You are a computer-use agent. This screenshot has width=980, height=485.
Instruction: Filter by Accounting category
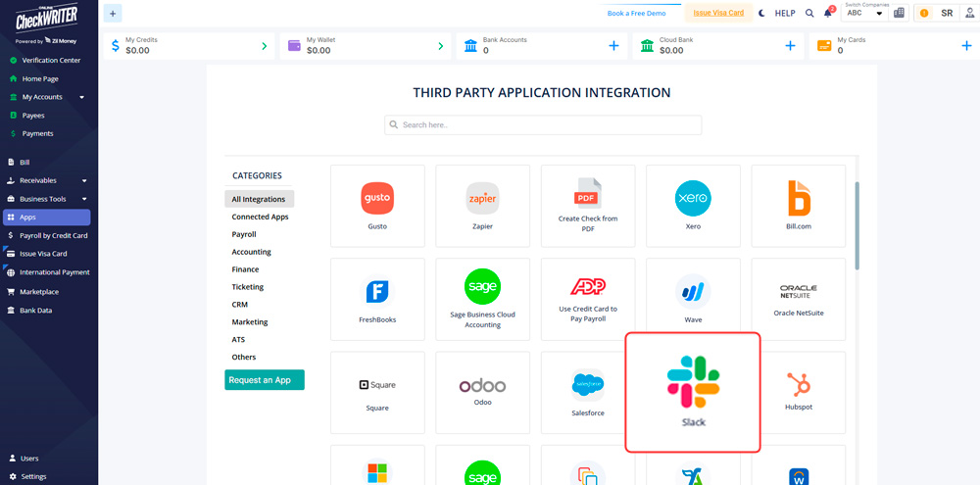point(251,252)
